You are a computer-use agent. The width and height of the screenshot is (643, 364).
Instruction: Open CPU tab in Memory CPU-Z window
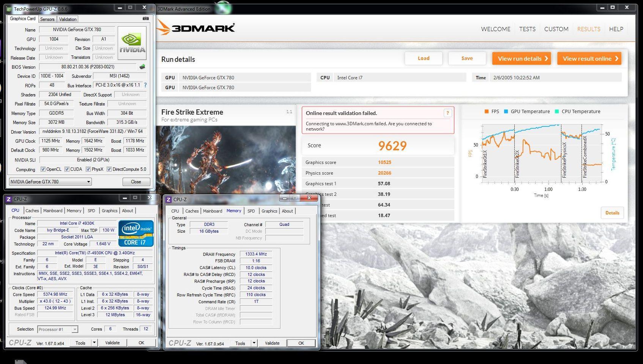[175, 211]
